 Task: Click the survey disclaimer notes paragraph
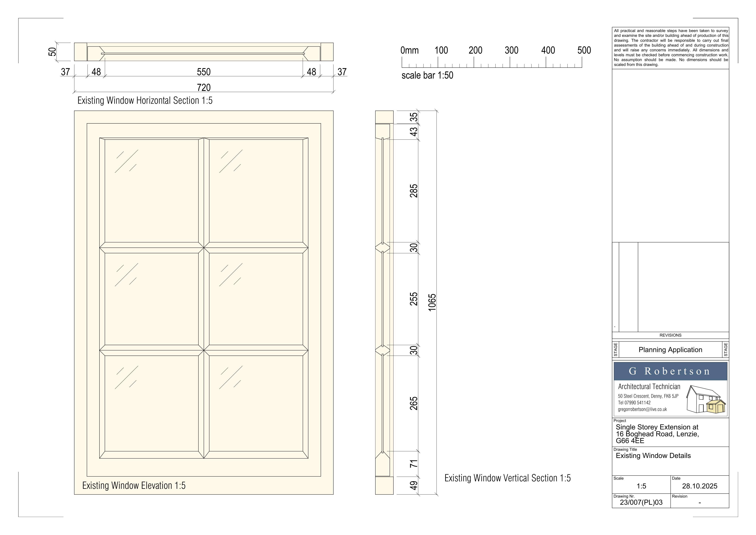[x=671, y=48]
